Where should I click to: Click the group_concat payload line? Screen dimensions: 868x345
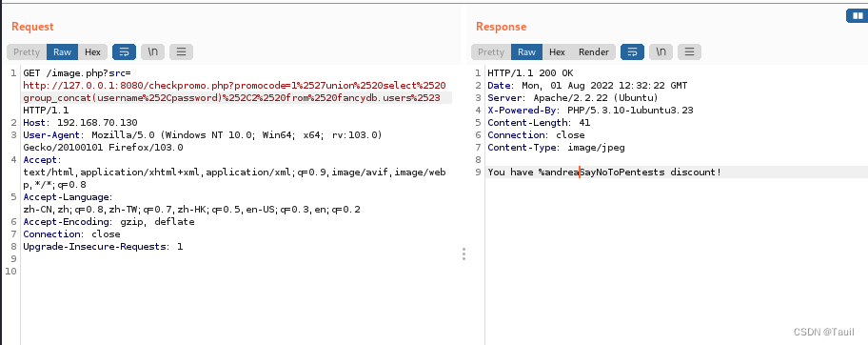coord(231,98)
